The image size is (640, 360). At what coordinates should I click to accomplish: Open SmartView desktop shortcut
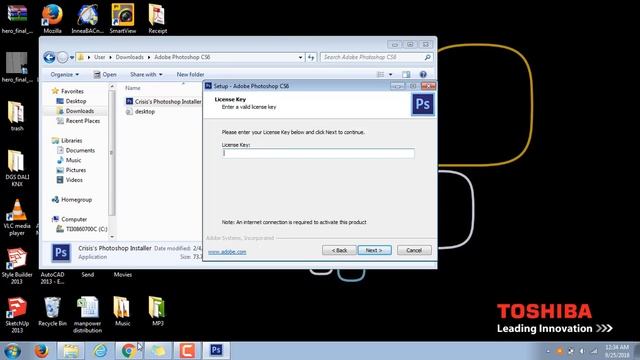point(122,19)
